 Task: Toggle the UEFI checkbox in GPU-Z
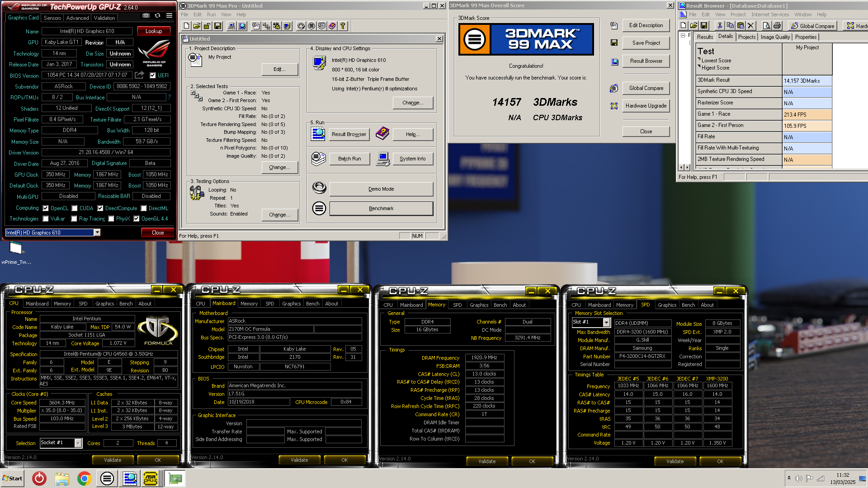point(153,75)
